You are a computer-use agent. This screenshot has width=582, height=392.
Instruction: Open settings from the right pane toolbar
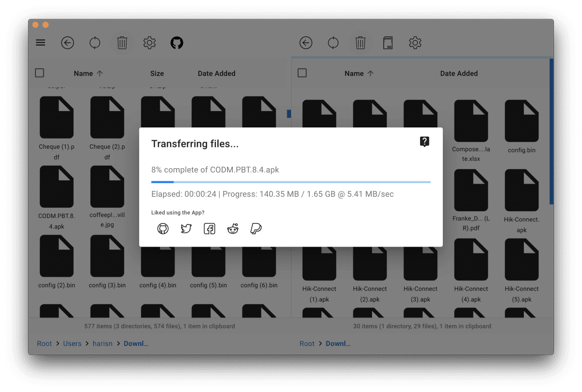415,43
